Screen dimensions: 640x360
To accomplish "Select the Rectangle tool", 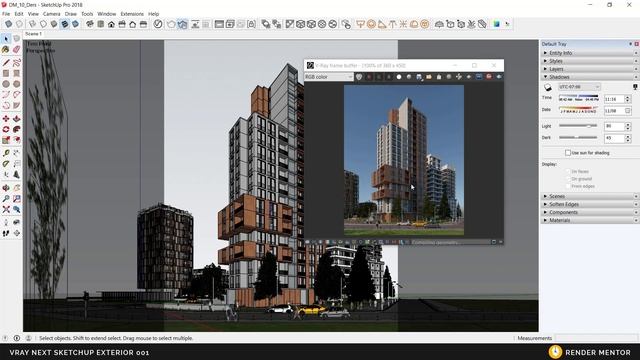I will pyautogui.click(x=6, y=73).
